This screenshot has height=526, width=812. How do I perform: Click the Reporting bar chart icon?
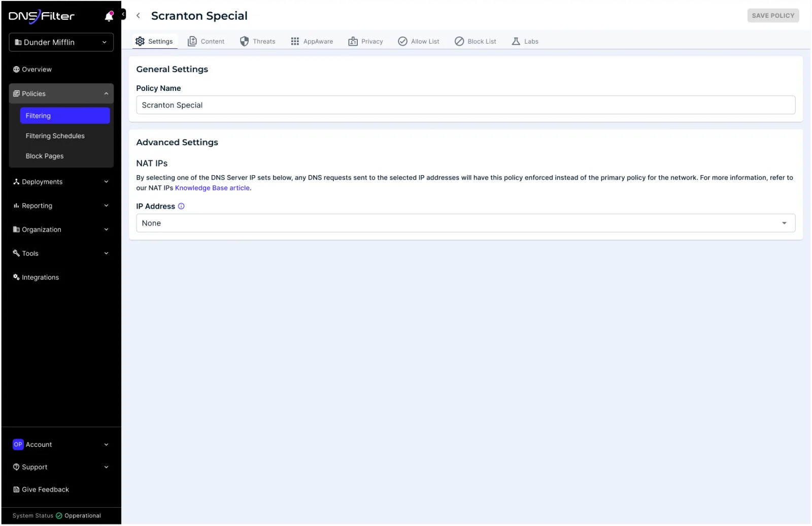point(16,206)
